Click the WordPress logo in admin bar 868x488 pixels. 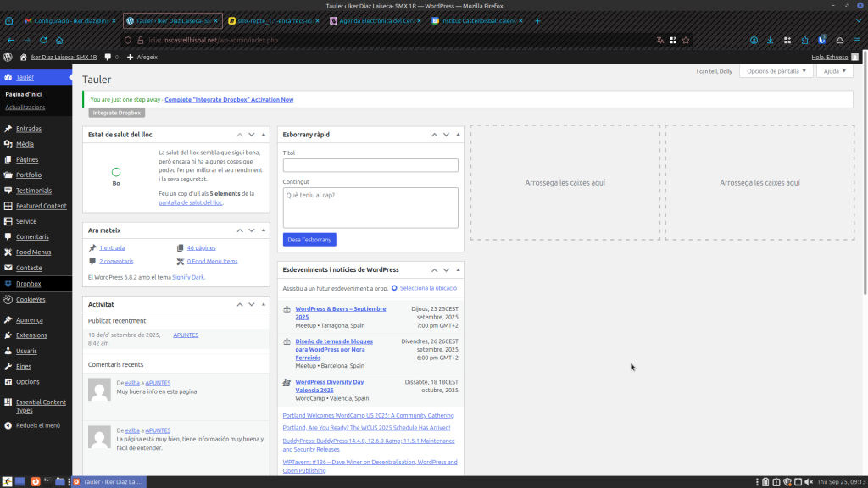8,57
